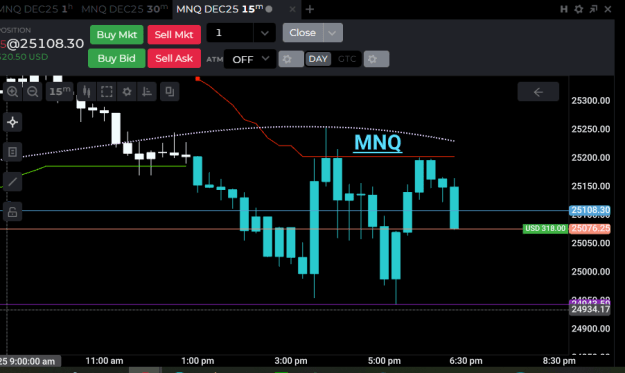625x373 pixels.
Task: Select DAY time in force
Action: 318,59
